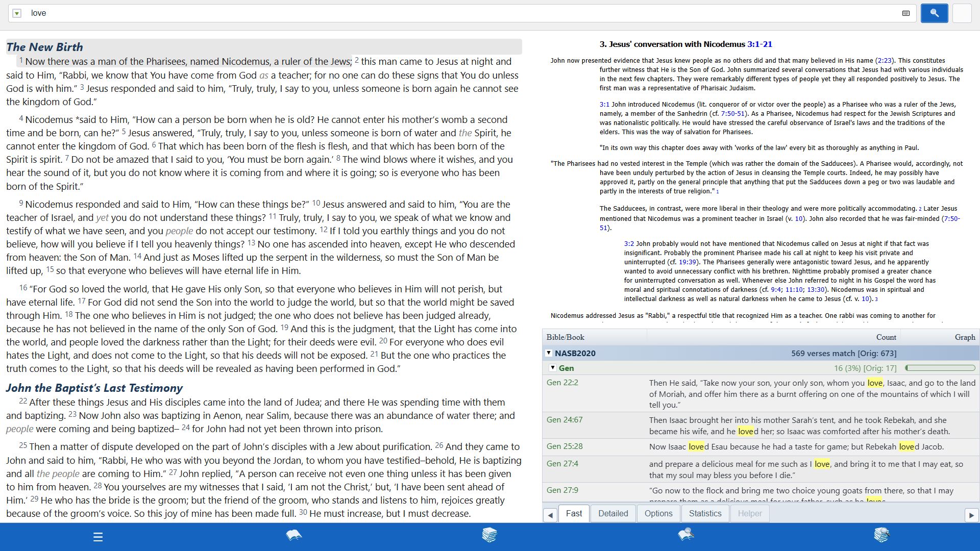Open search result Gen 27:4

click(562, 464)
